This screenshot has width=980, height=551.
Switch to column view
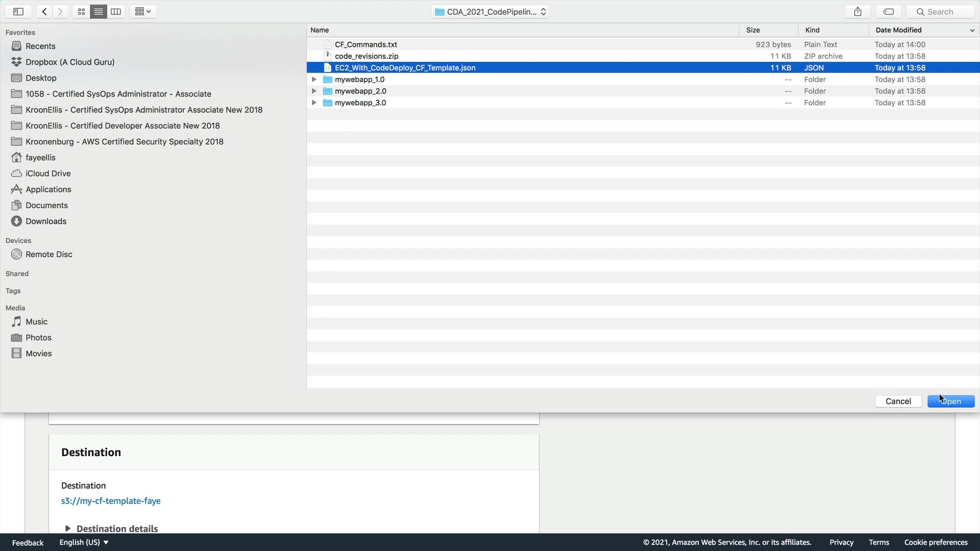116,11
